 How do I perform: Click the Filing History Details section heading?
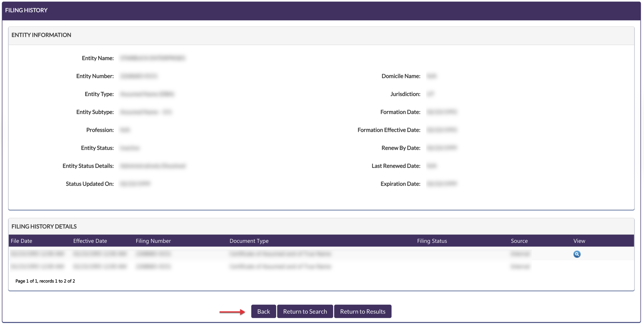(44, 226)
